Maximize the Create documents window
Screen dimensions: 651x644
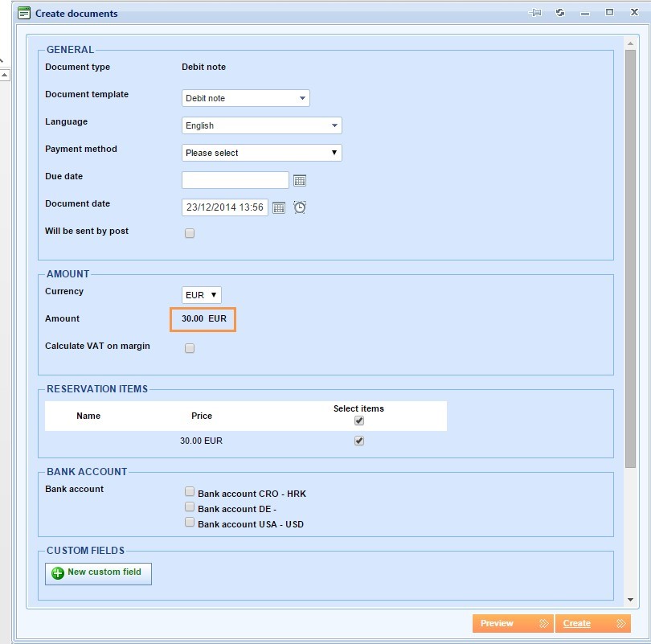pos(609,12)
